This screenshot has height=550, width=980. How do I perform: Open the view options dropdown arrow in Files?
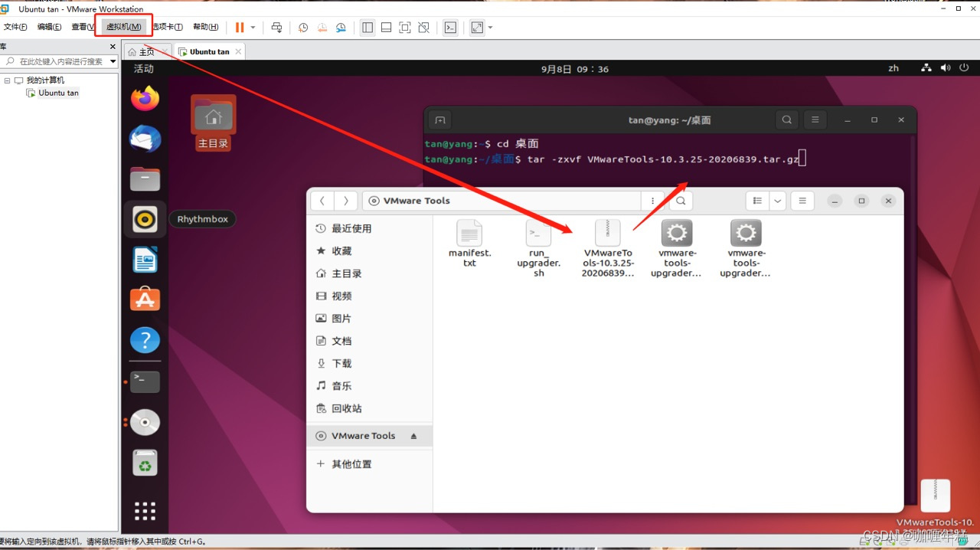(778, 201)
